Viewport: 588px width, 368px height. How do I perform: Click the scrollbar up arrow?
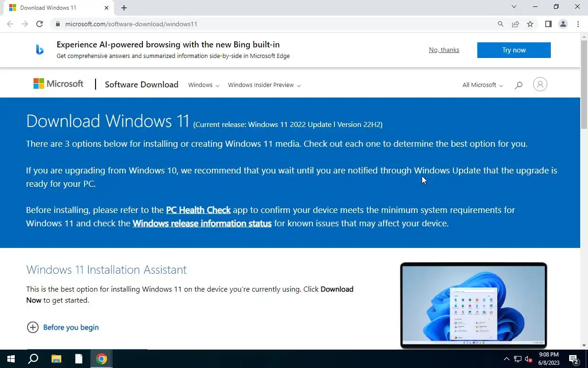pyautogui.click(x=584, y=36)
